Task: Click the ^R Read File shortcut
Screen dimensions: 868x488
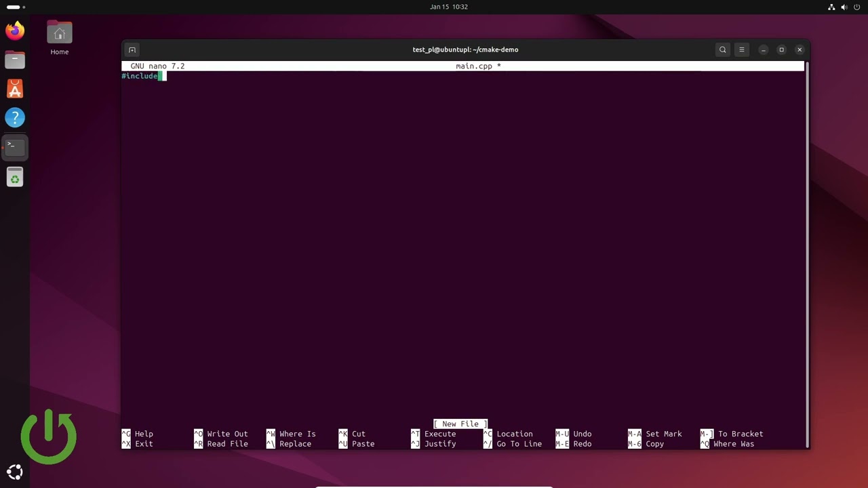Action: click(x=221, y=444)
